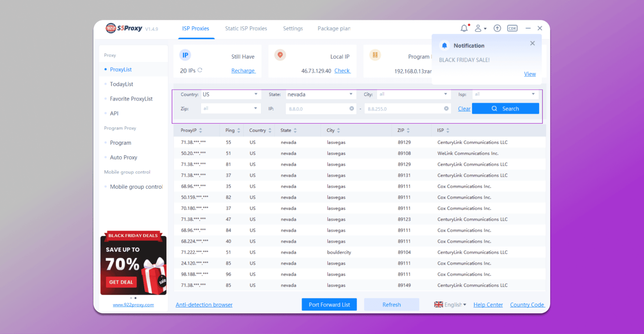Click the CDK redeem icon

click(512, 28)
